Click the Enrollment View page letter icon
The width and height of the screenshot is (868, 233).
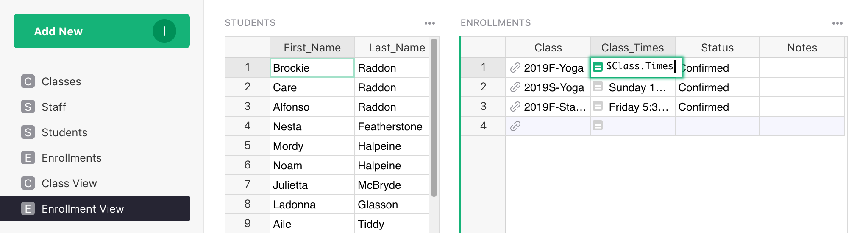[28, 209]
